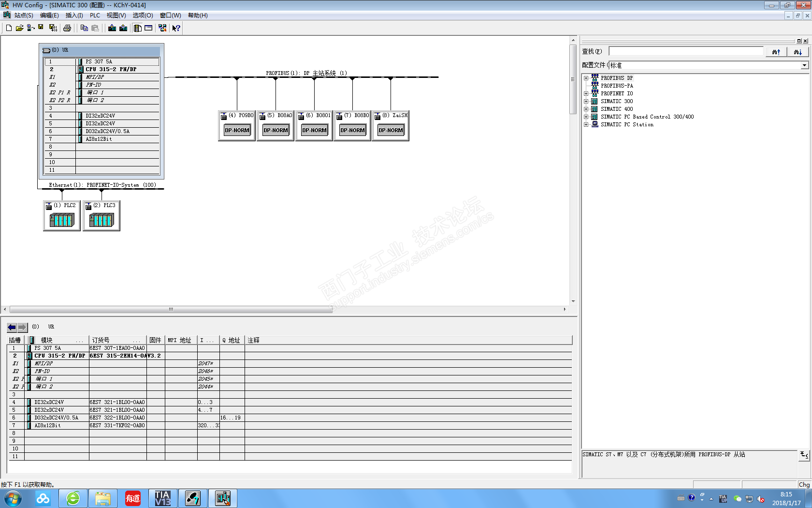Open the 帮助(H) menu
812x508 pixels.
click(198, 15)
